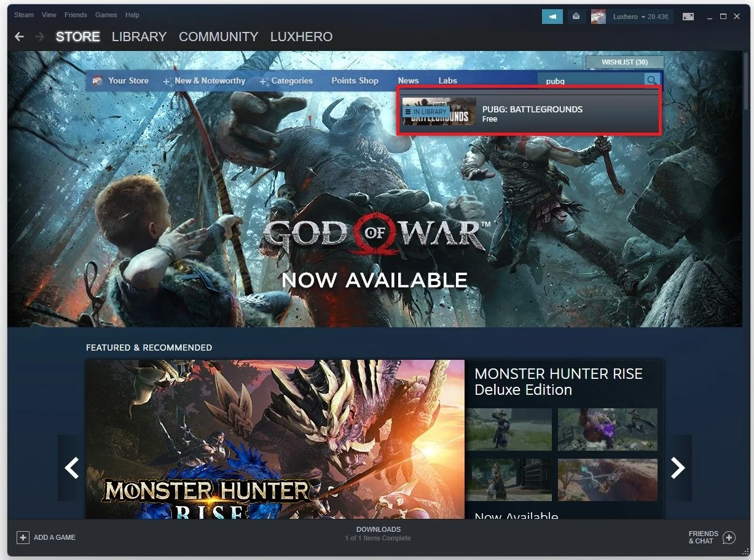Open the Points Shop link

pyautogui.click(x=355, y=80)
